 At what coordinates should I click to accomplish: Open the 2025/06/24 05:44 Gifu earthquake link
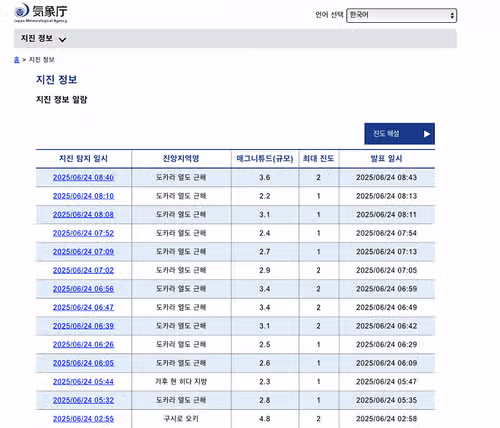click(x=83, y=382)
